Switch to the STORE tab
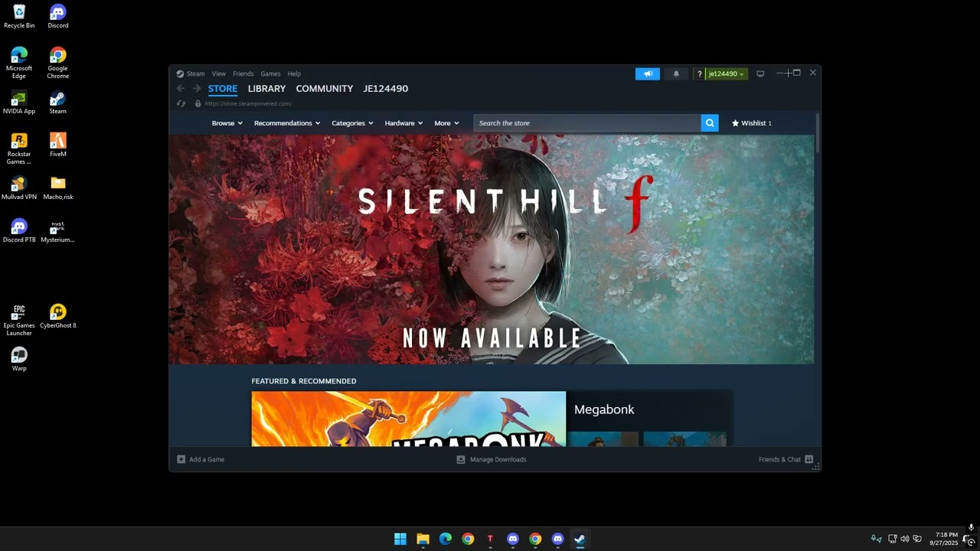The height and width of the screenshot is (551, 980). point(223,89)
